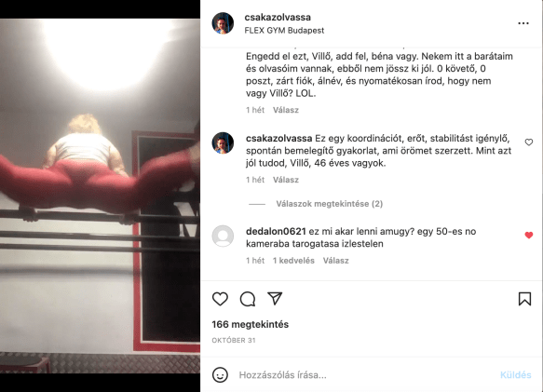The image size is (543, 392).
Task: Open csakazolvassa username in post header
Action: point(278,17)
